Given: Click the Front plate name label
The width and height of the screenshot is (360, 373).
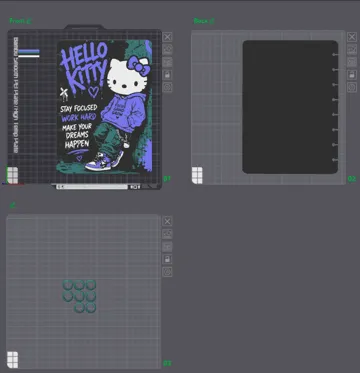Looking at the screenshot, I should pos(17,21).
